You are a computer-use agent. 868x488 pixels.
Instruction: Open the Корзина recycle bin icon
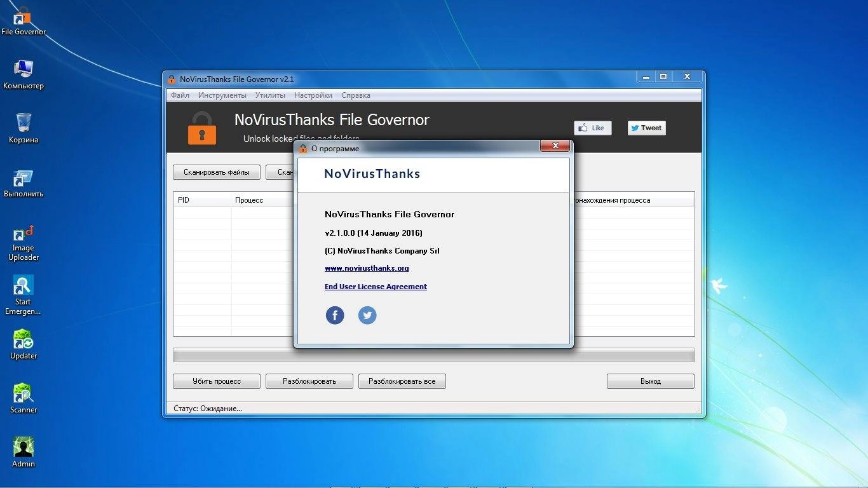[x=24, y=128]
